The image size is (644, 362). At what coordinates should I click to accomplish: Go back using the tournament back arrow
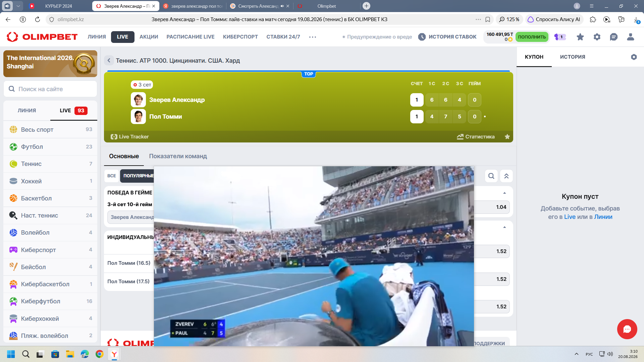109,61
